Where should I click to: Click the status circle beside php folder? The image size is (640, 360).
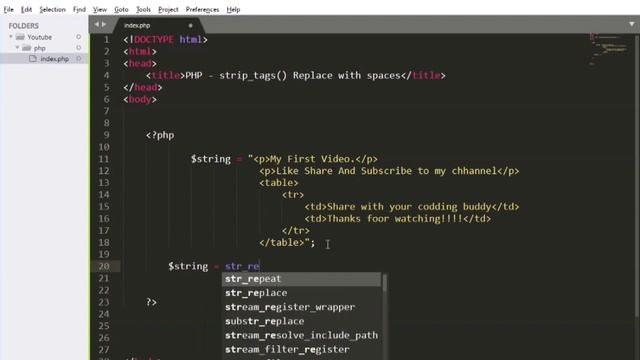pos(78,48)
